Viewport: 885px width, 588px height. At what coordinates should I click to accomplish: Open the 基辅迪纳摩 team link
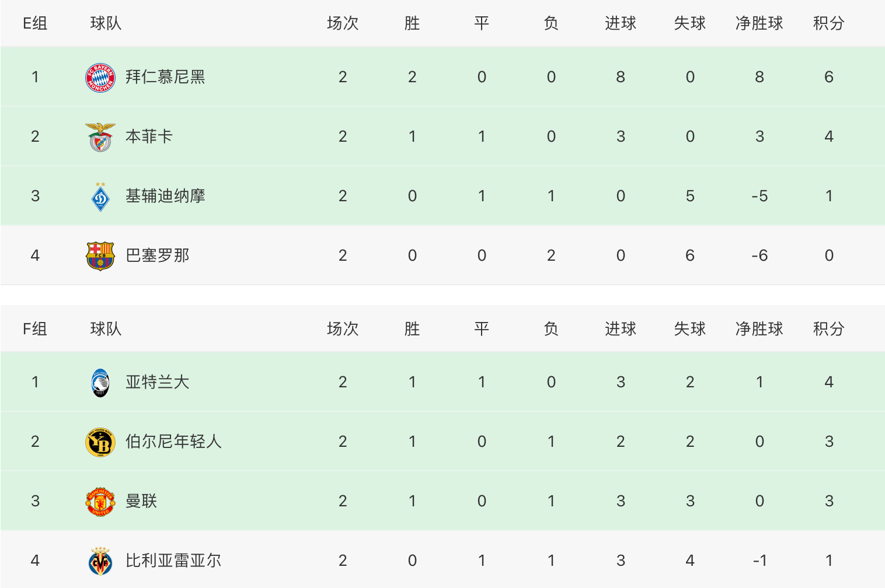click(x=165, y=196)
